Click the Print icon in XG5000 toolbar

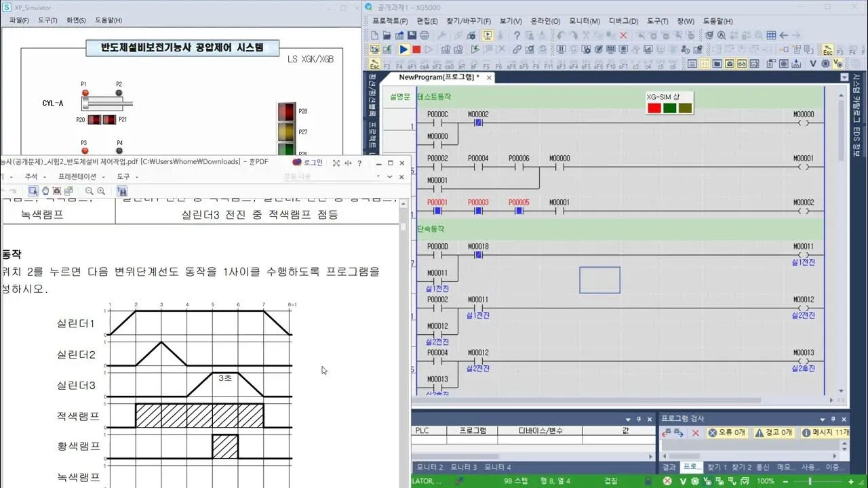tap(425, 35)
